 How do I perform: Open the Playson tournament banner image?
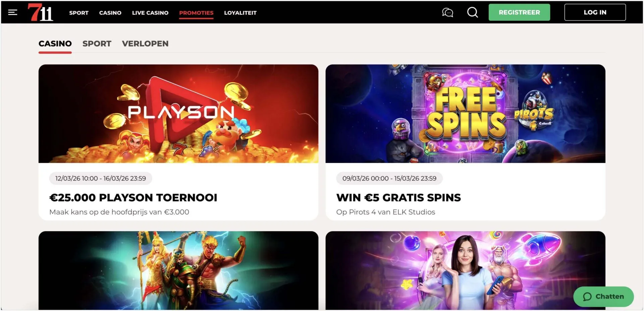(178, 114)
